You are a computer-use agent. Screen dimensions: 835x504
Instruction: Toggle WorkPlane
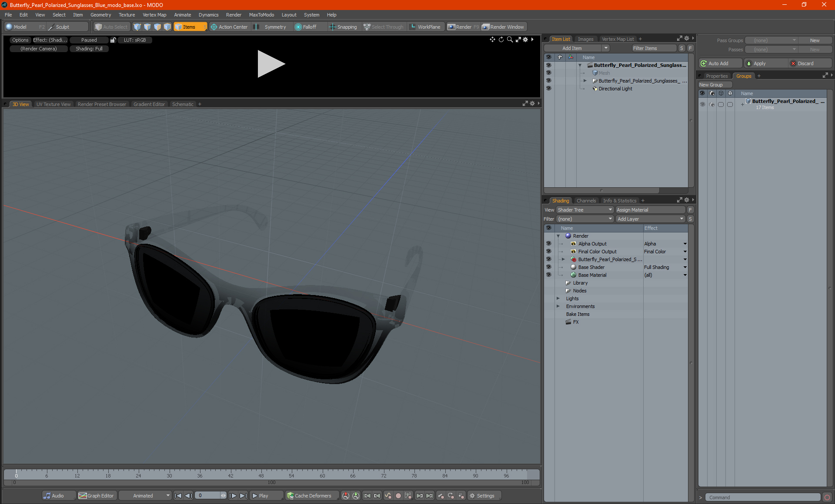click(425, 27)
